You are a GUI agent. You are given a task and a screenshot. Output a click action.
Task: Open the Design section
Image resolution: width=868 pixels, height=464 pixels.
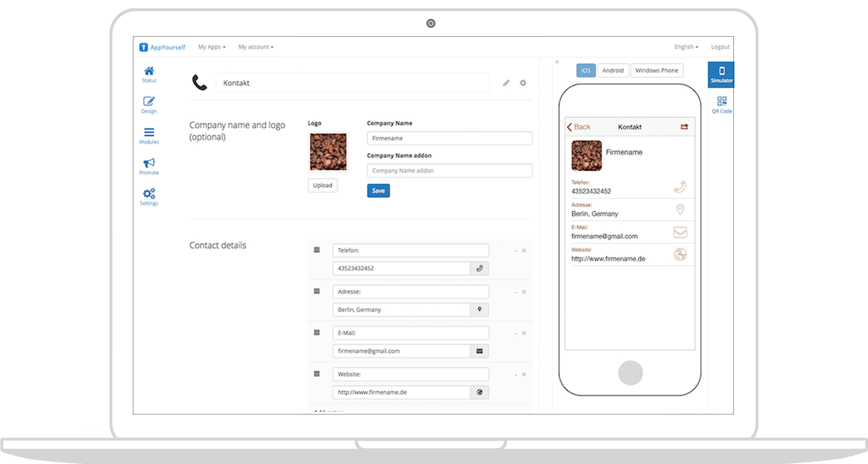click(x=148, y=104)
